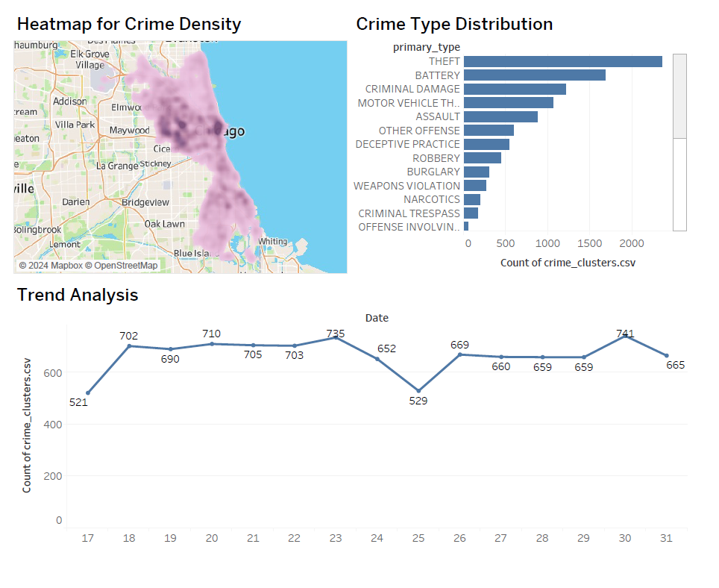Open the Mapbox attribution link
Viewport: 719px width, 588px height.
51,266
